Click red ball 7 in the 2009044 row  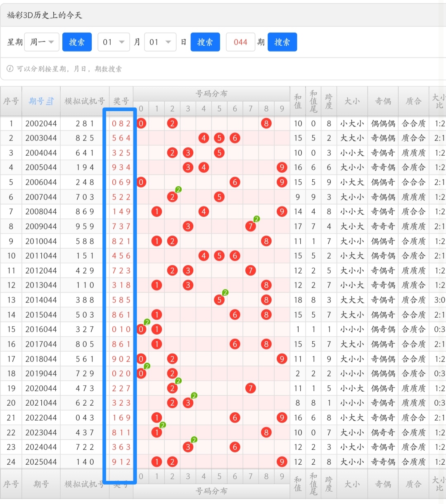pos(250,226)
